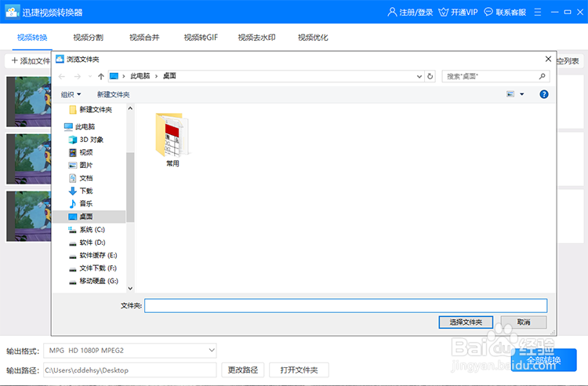Click the navigation tree scrollbar thumb

130,187
